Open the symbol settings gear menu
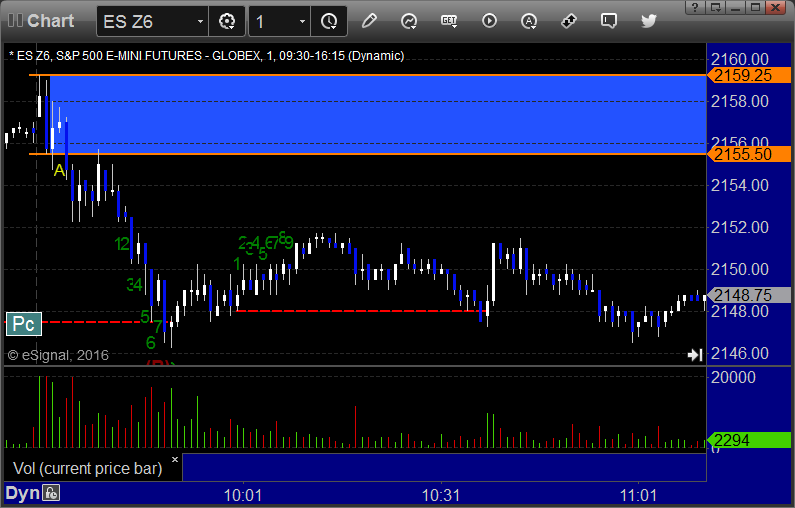The width and height of the screenshot is (795, 508). [x=227, y=21]
